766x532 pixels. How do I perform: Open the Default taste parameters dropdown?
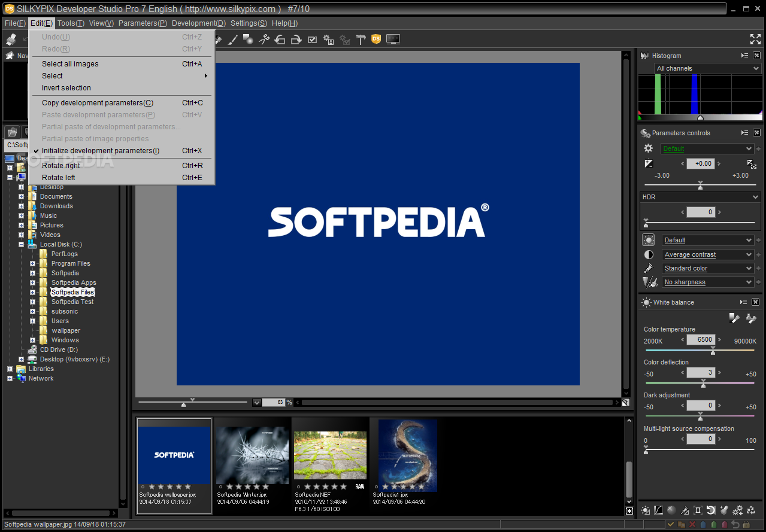(x=707, y=148)
